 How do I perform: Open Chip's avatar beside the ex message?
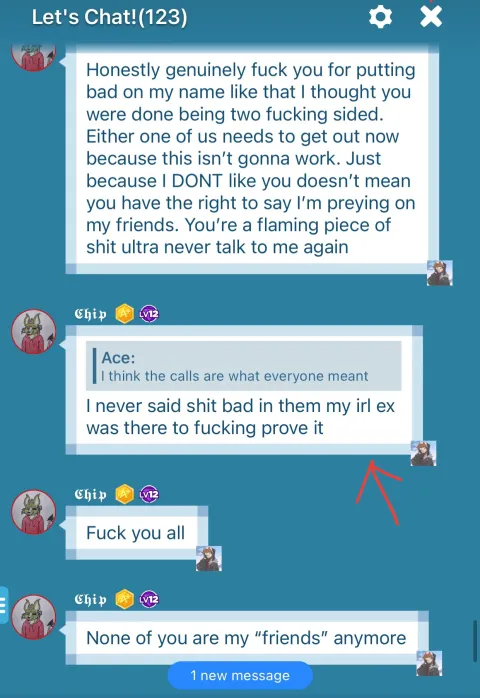pos(34,332)
